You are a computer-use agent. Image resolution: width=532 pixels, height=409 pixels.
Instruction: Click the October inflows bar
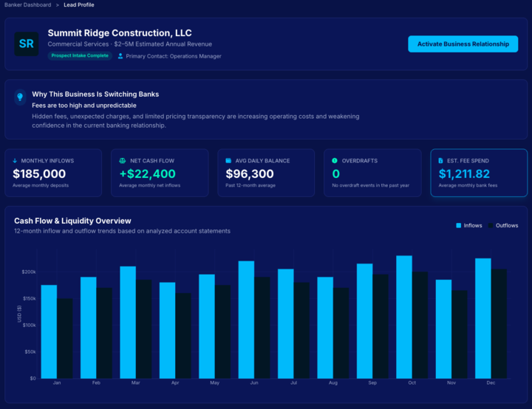[404, 317]
